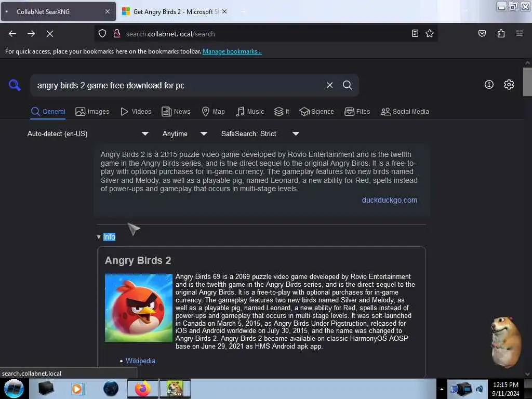Screen dimensions: 532x399
Task: Clear the search query with the X
Action: 329,85
